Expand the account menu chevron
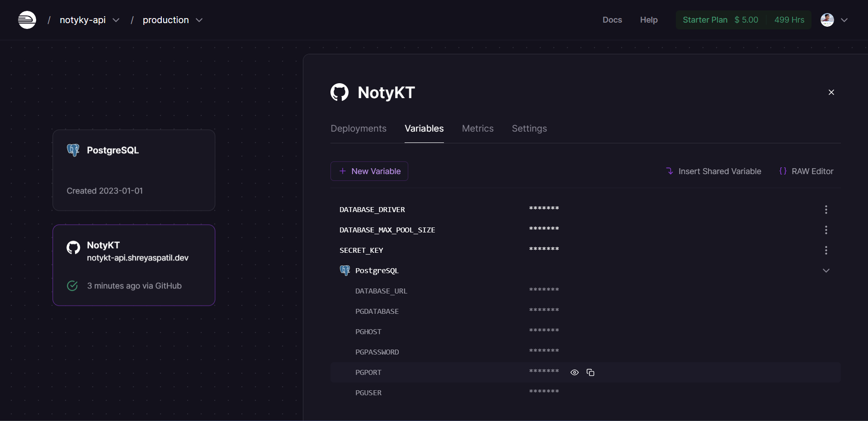 click(844, 20)
